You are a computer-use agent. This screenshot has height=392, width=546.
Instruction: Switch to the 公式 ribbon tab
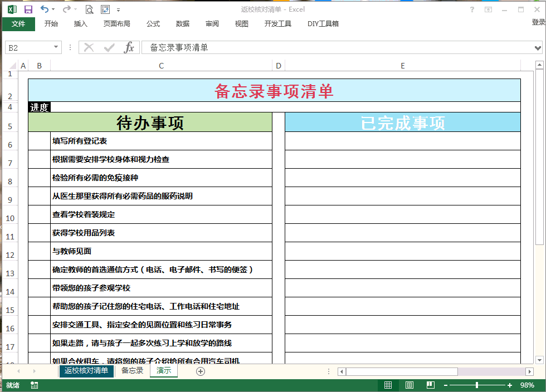tap(153, 24)
